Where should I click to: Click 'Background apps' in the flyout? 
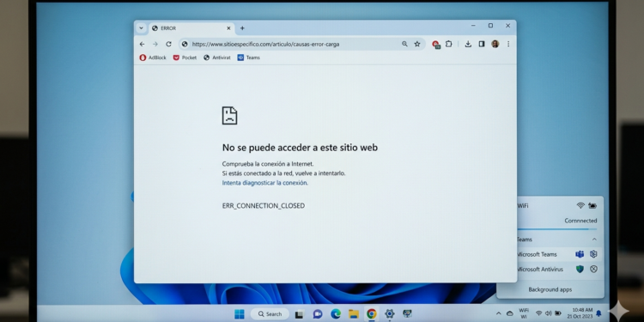click(x=550, y=289)
